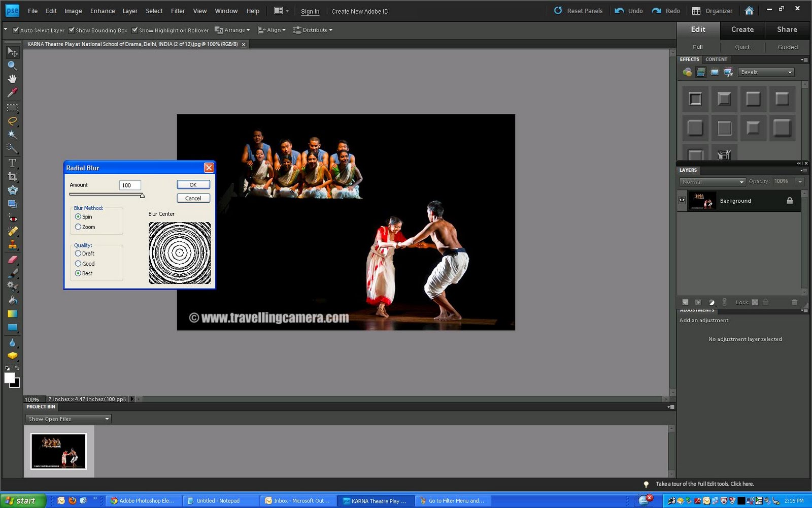
Task: Select the Zoom blur method
Action: (78, 227)
